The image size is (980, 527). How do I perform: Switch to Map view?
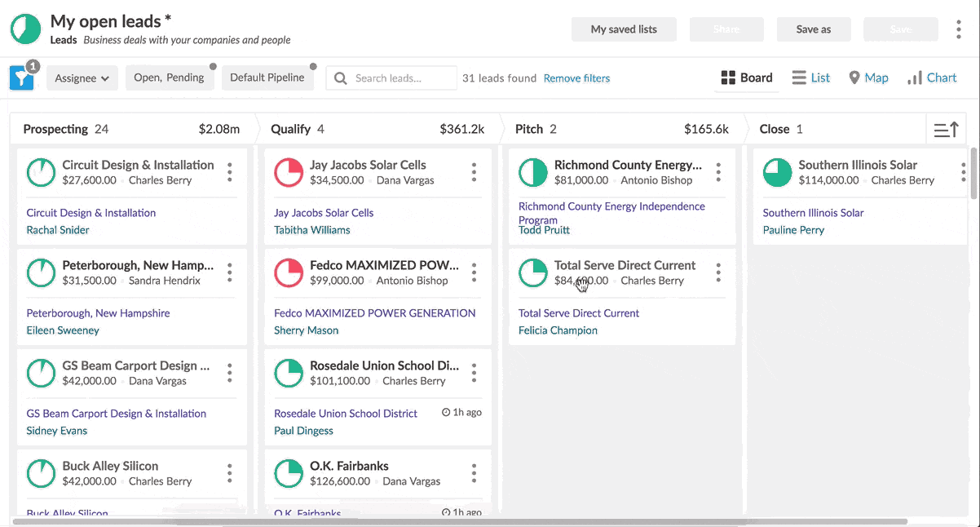pyautogui.click(x=868, y=78)
